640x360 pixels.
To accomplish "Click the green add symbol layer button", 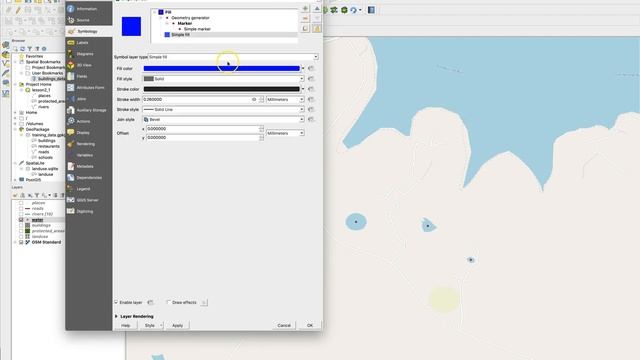I will [x=305, y=9].
